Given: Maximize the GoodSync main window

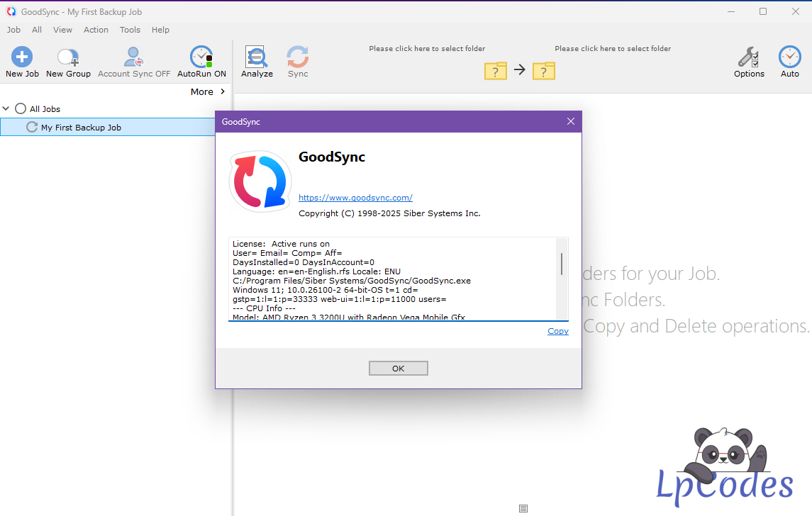Looking at the screenshot, I should pos(763,11).
